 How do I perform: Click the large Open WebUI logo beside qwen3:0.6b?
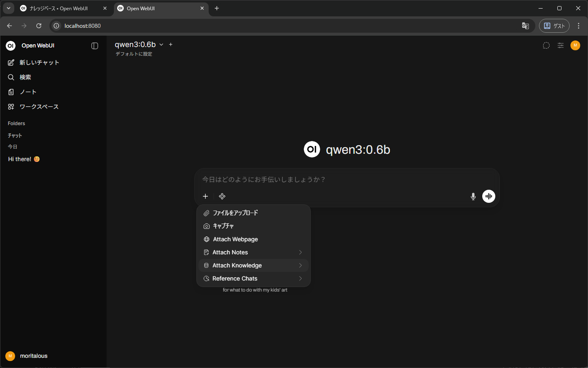(312, 149)
